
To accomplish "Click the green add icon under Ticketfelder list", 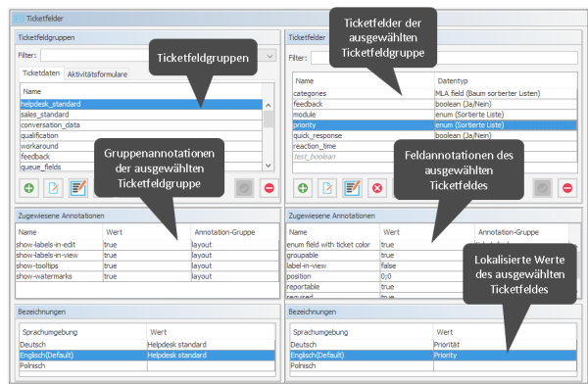I will click(x=303, y=188).
